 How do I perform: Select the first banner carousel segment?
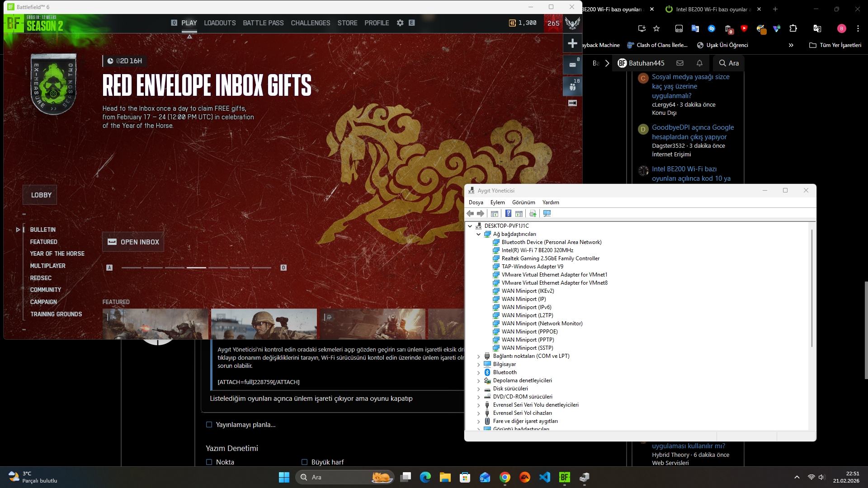[131, 268]
